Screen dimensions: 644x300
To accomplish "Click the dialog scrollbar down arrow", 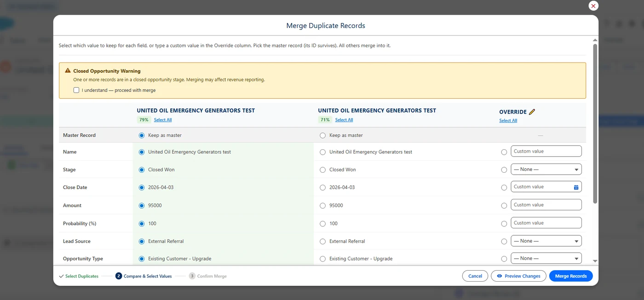I will (595, 261).
